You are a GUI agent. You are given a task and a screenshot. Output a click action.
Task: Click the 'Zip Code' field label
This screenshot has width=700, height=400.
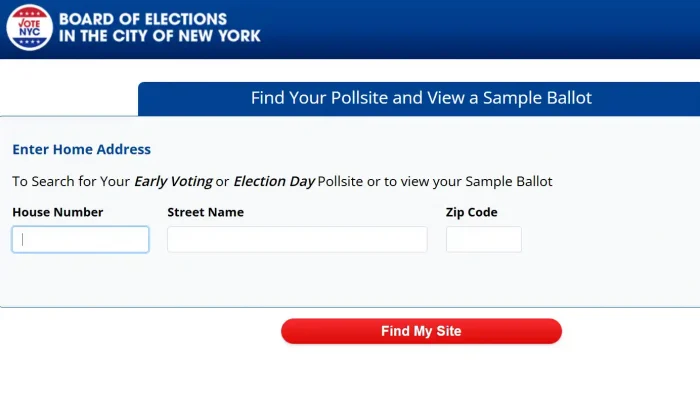pyautogui.click(x=471, y=212)
